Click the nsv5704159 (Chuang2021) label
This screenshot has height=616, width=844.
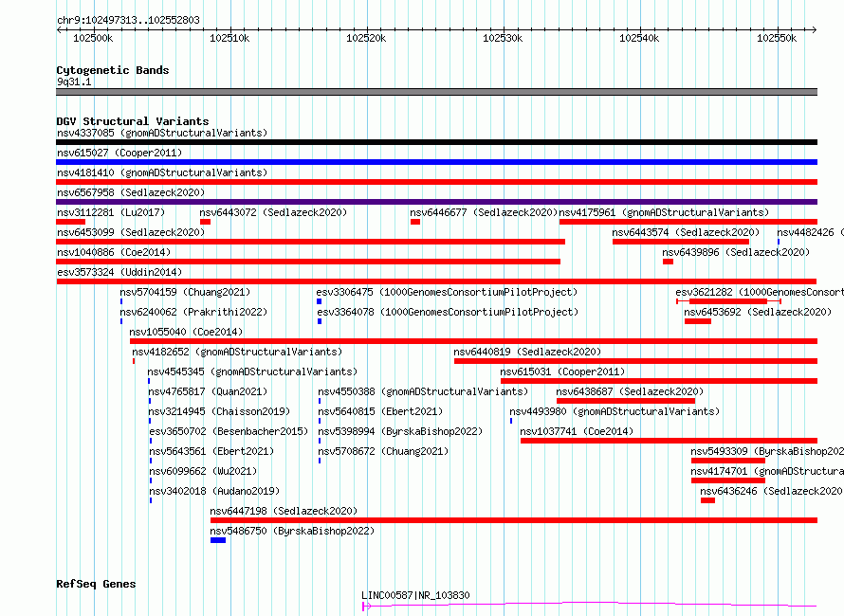185,292
